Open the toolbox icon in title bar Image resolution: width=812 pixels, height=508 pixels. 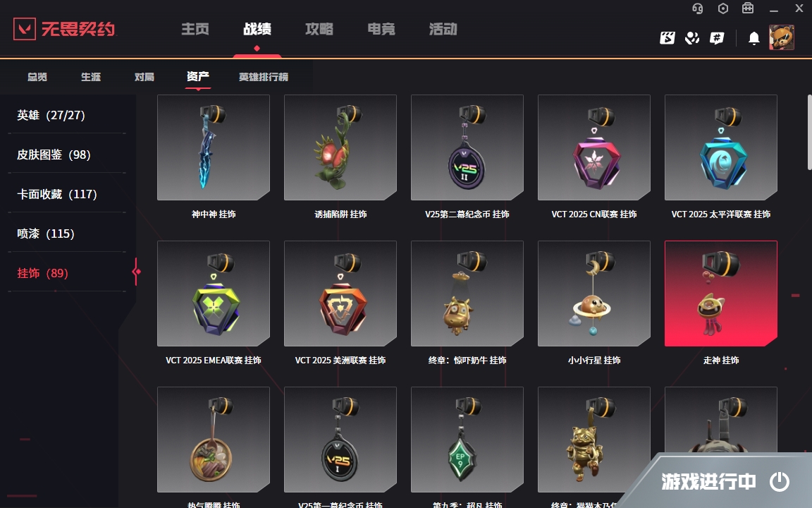click(748, 8)
